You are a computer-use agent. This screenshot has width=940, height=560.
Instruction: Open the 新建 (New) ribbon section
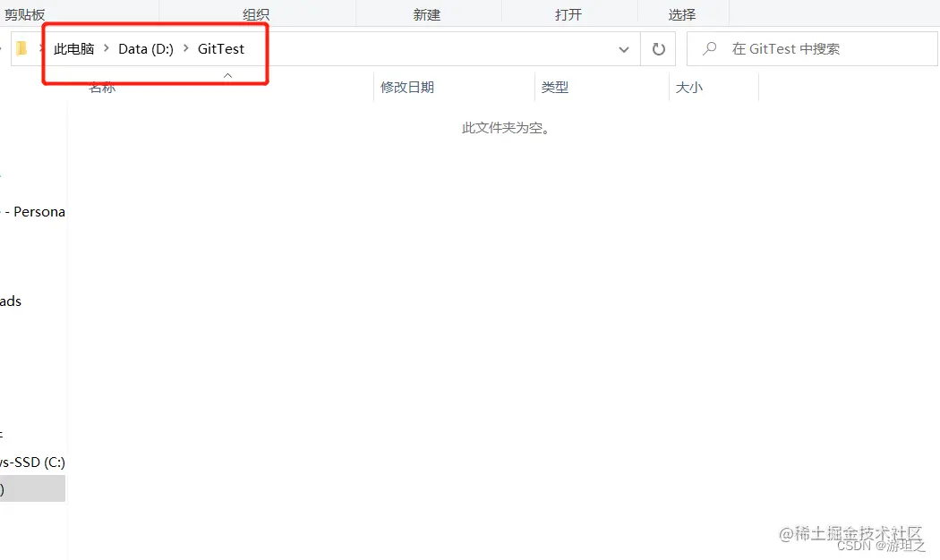pos(428,13)
